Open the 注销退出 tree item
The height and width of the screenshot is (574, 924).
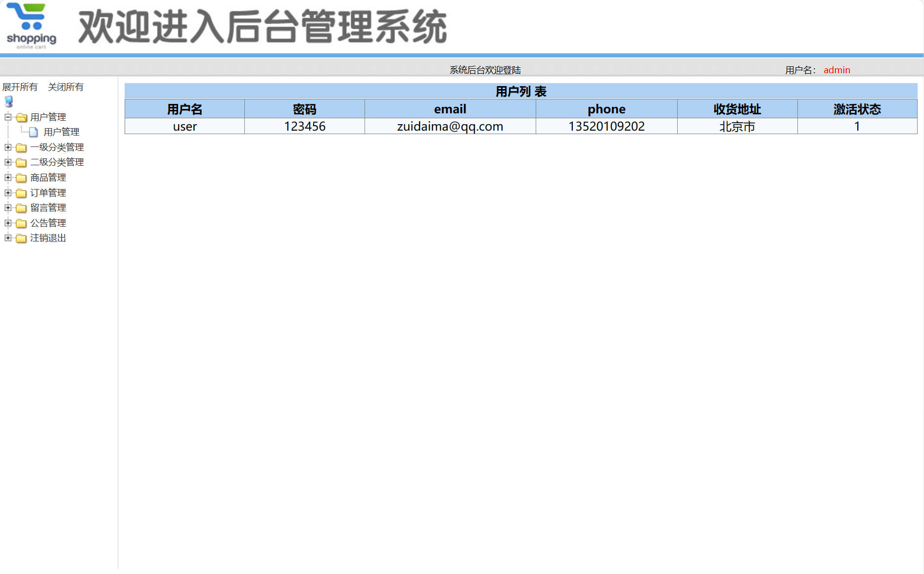pos(47,238)
